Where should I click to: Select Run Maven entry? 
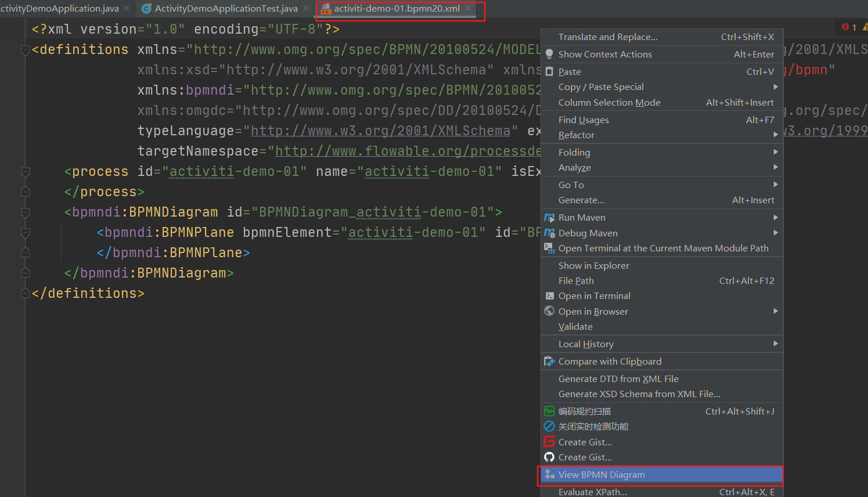pyautogui.click(x=662, y=217)
